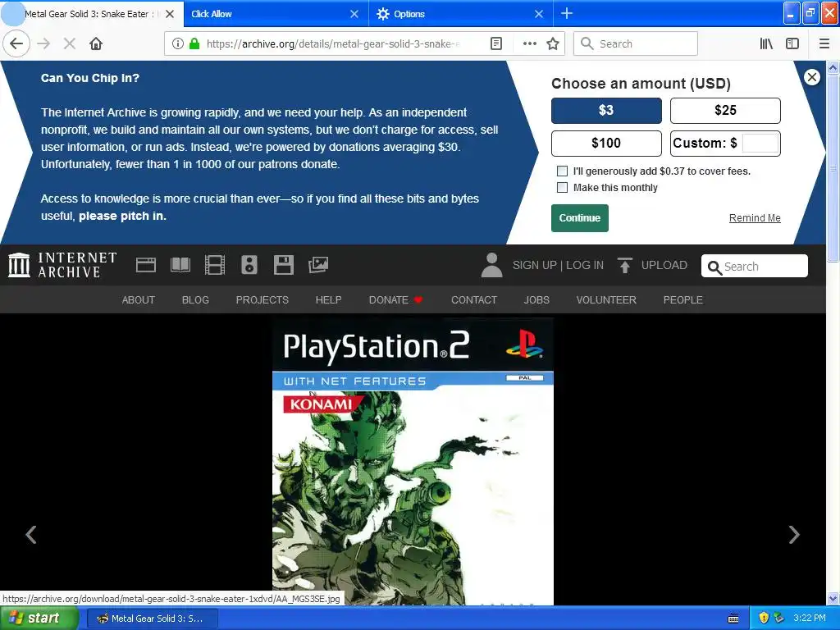
Task: Click the Windows start button
Action: (x=39, y=619)
